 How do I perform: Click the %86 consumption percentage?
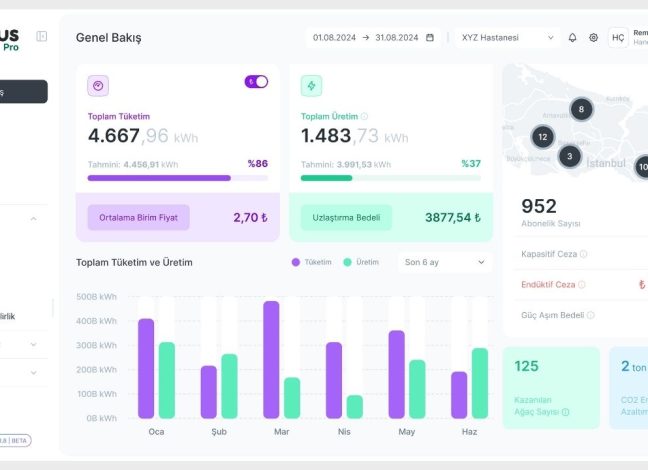[x=257, y=164]
